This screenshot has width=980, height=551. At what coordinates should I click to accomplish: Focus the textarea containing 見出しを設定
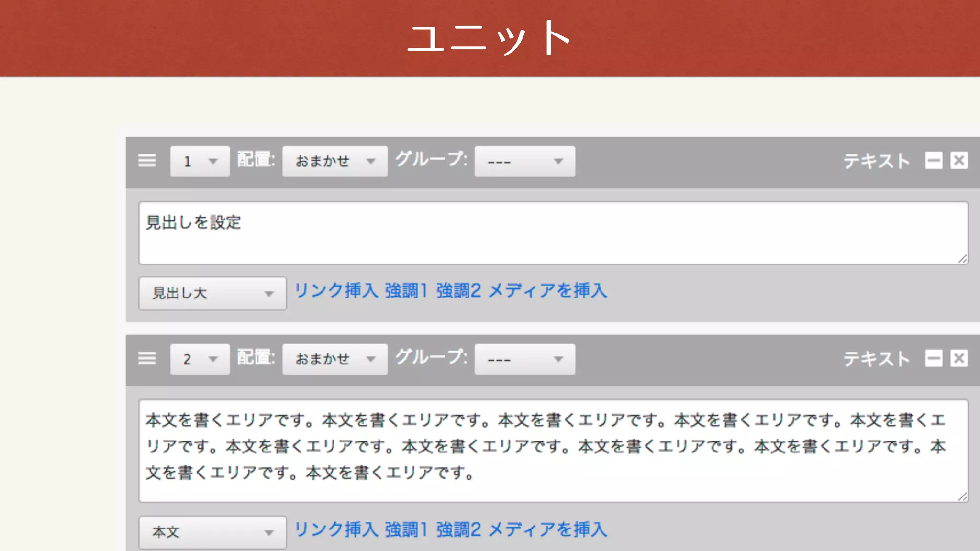click(554, 233)
